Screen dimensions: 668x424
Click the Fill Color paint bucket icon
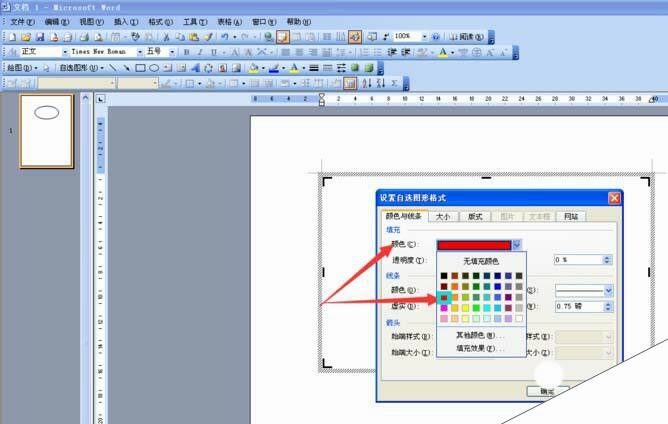pyautogui.click(x=254, y=68)
